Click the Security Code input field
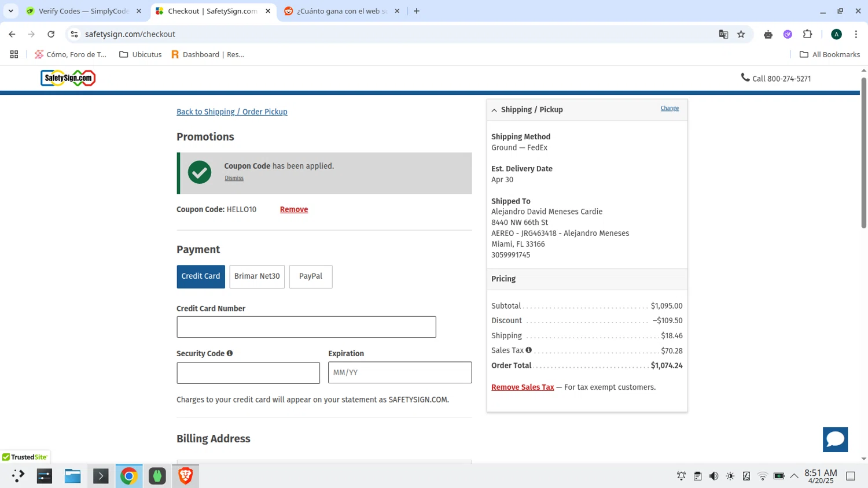Screen dimensions: 868x488 pyautogui.click(x=248, y=372)
